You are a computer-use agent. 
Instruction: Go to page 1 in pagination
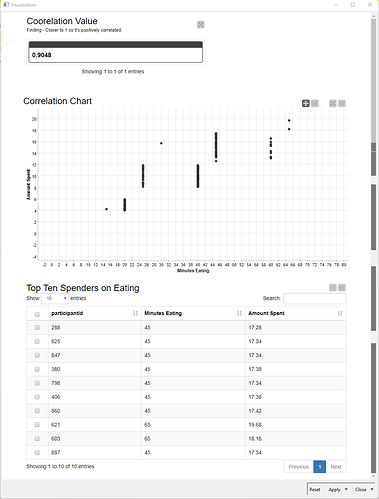point(320,467)
